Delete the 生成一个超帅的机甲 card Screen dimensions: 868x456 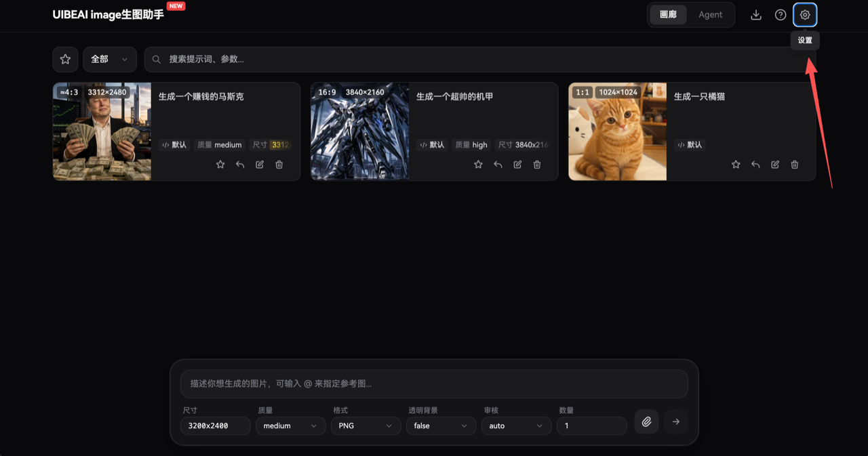tap(537, 165)
